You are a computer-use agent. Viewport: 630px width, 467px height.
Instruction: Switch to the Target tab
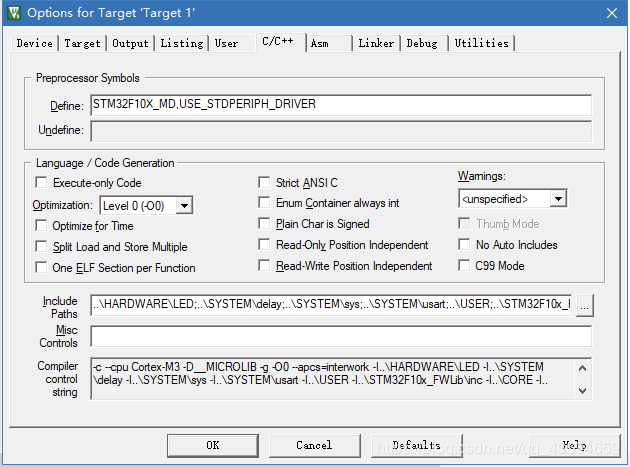coord(82,43)
